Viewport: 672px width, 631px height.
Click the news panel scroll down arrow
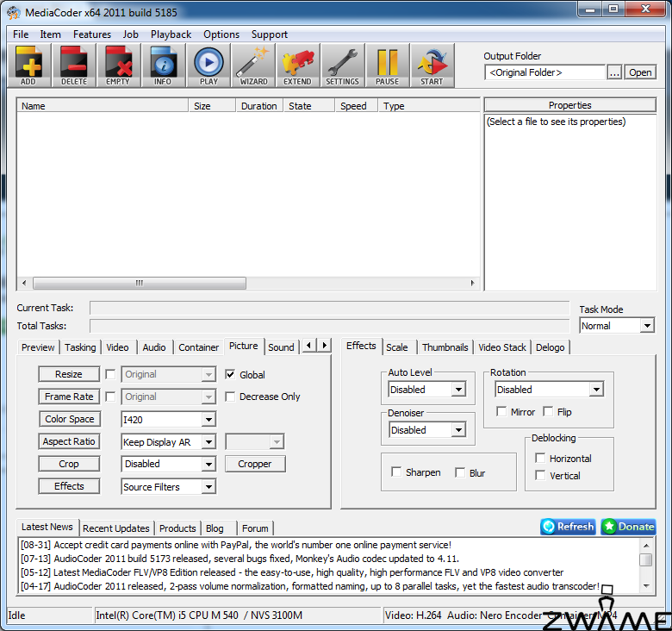click(646, 586)
